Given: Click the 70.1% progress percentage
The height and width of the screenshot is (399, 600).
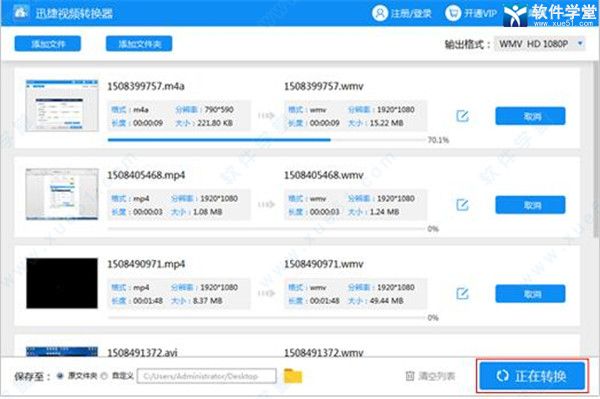Looking at the screenshot, I should (x=438, y=140).
